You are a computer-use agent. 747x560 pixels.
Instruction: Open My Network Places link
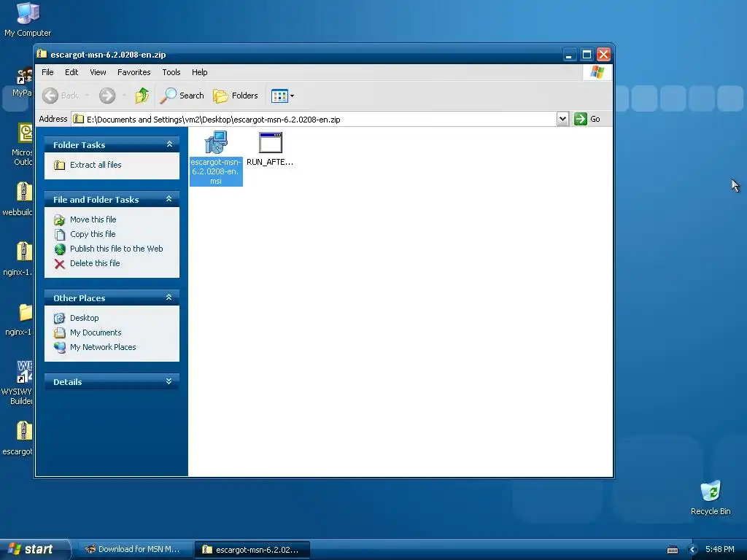tap(103, 347)
